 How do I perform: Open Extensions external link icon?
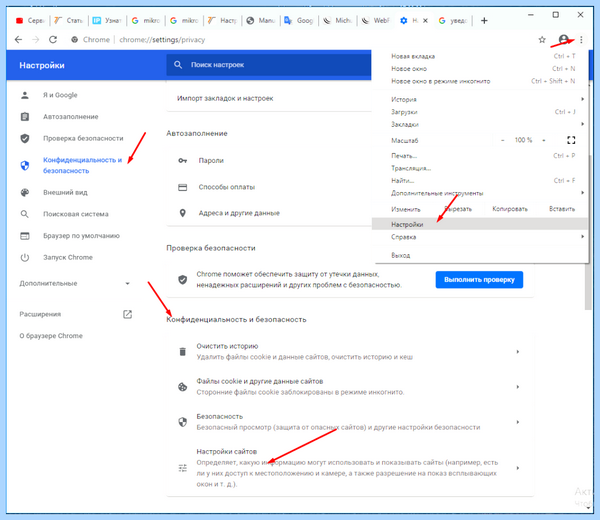(x=127, y=315)
